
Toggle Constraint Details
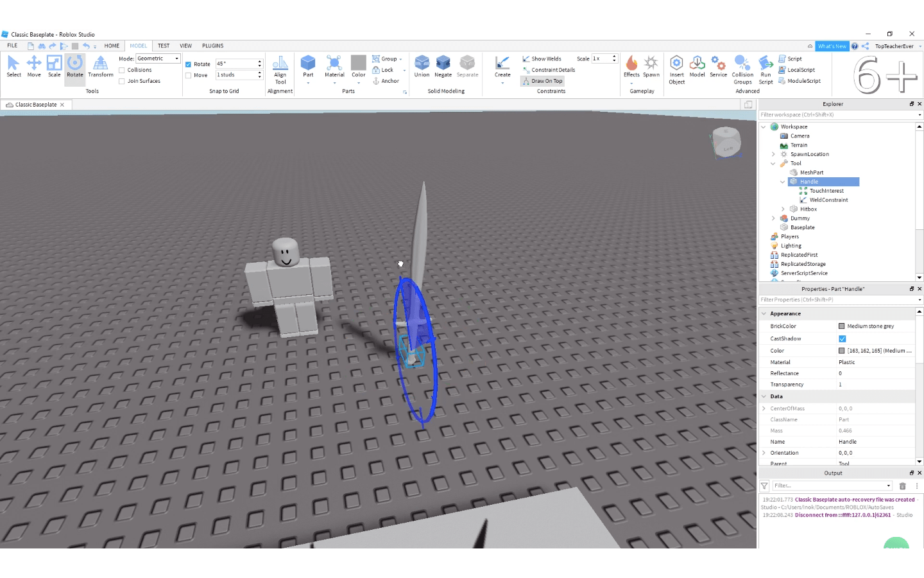click(549, 70)
